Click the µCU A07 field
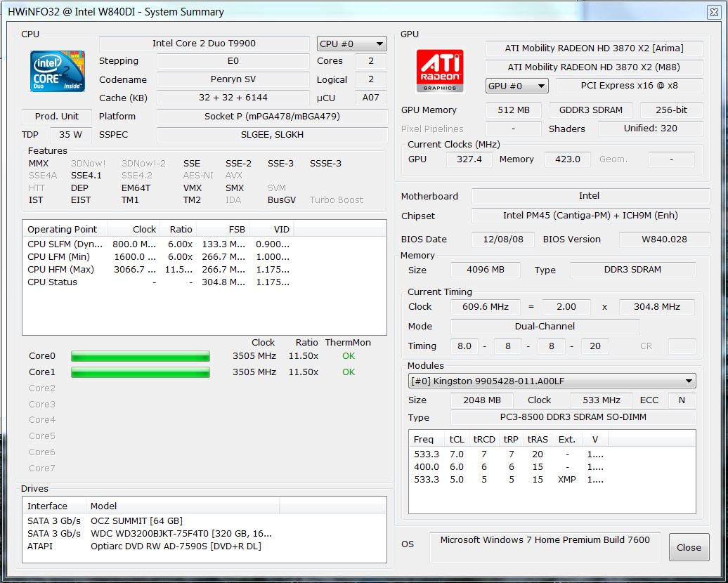The image size is (728, 583). (371, 98)
